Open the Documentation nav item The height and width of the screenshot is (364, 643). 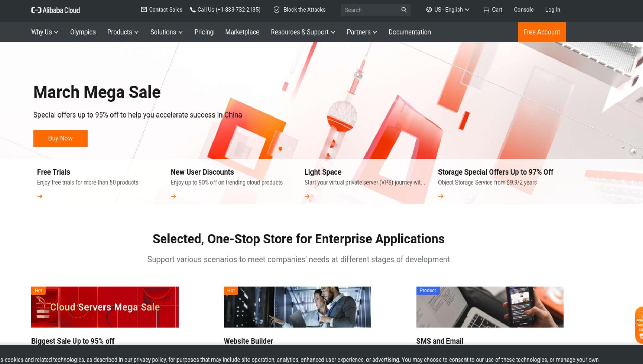tap(410, 32)
